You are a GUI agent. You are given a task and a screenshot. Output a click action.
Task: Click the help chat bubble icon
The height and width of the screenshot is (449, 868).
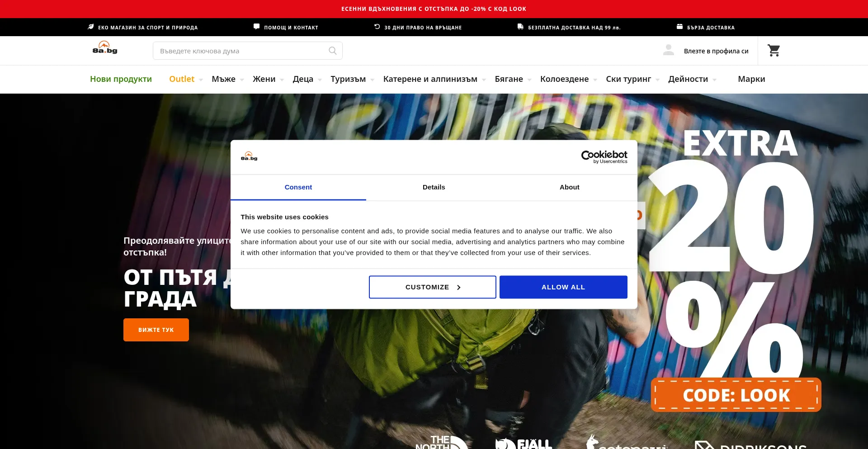256,27
